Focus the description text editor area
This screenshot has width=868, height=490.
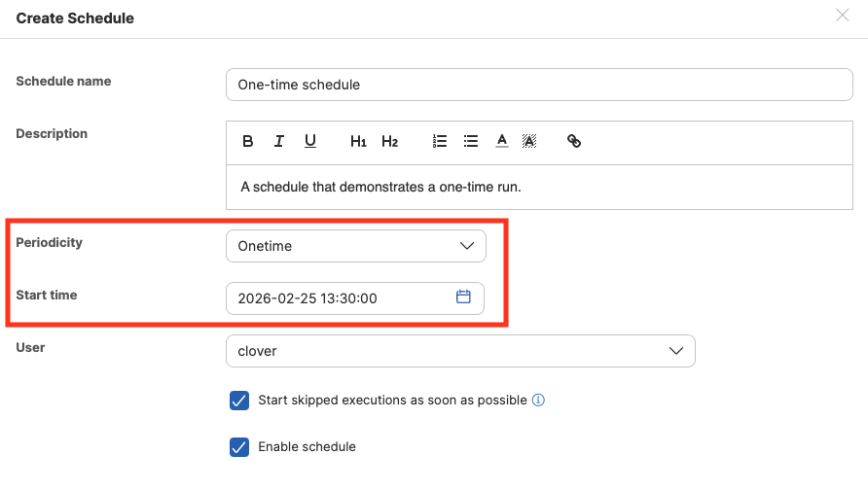click(538, 187)
